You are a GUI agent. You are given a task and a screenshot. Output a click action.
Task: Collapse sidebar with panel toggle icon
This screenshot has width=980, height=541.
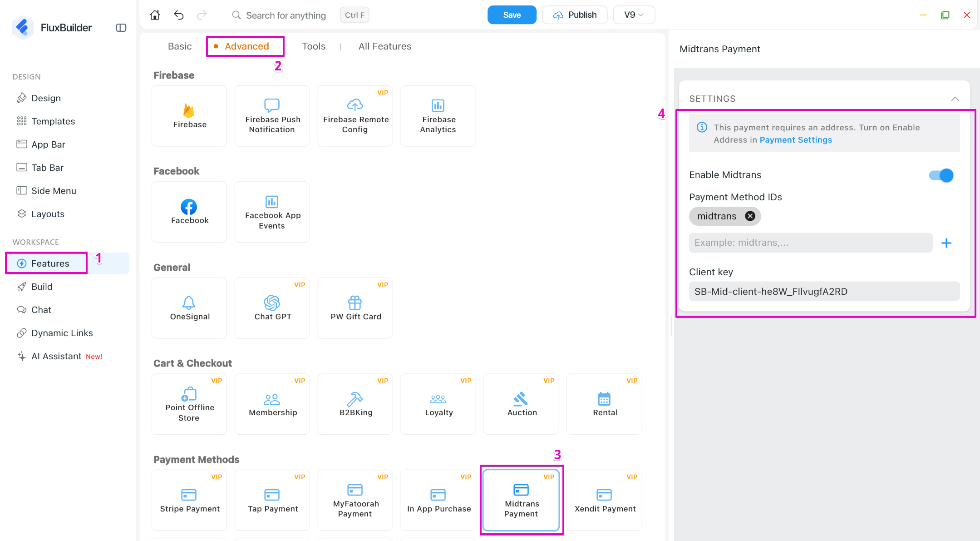point(121,28)
